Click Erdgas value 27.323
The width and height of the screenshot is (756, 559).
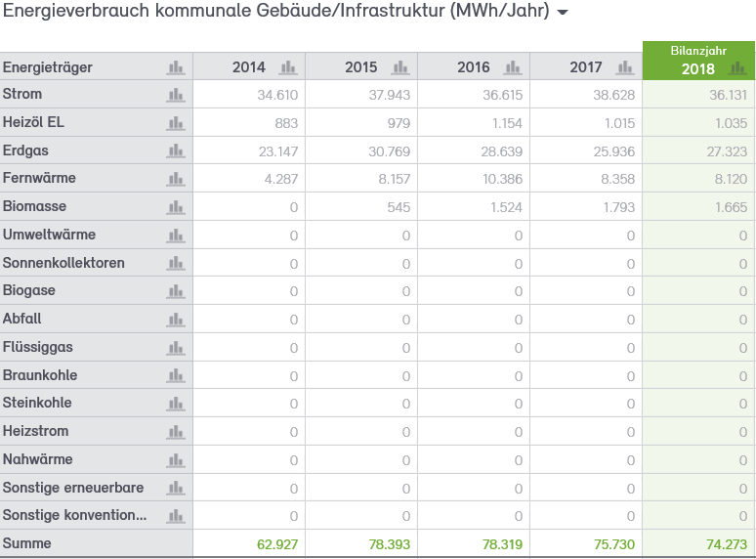[x=727, y=151]
